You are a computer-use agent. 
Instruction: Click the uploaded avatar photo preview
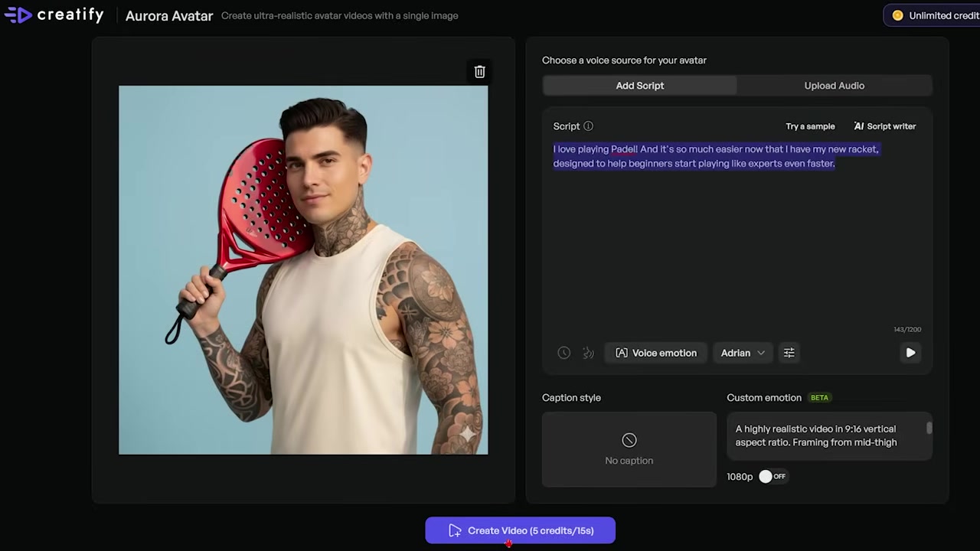303,270
